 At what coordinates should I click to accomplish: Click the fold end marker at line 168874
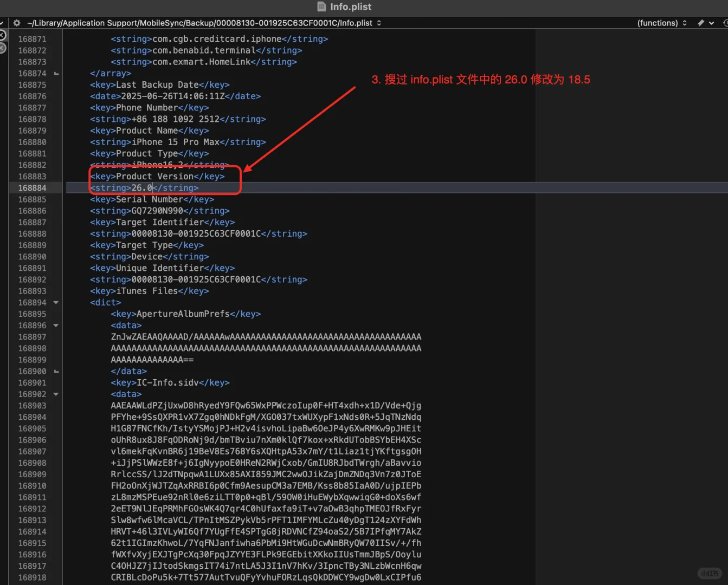pyautogui.click(x=56, y=74)
